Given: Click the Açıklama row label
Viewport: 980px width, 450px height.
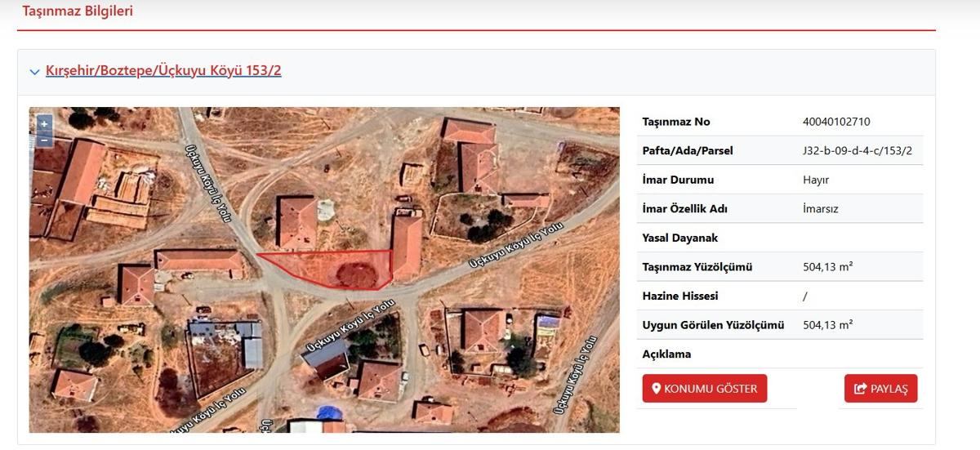Looking at the screenshot, I should (x=666, y=354).
